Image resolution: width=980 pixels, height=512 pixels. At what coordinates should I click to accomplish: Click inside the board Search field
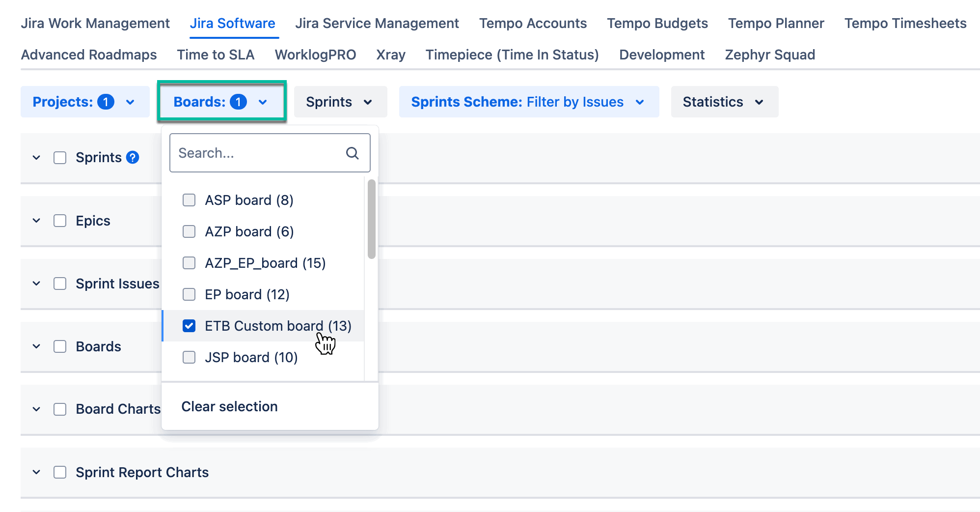(x=255, y=153)
